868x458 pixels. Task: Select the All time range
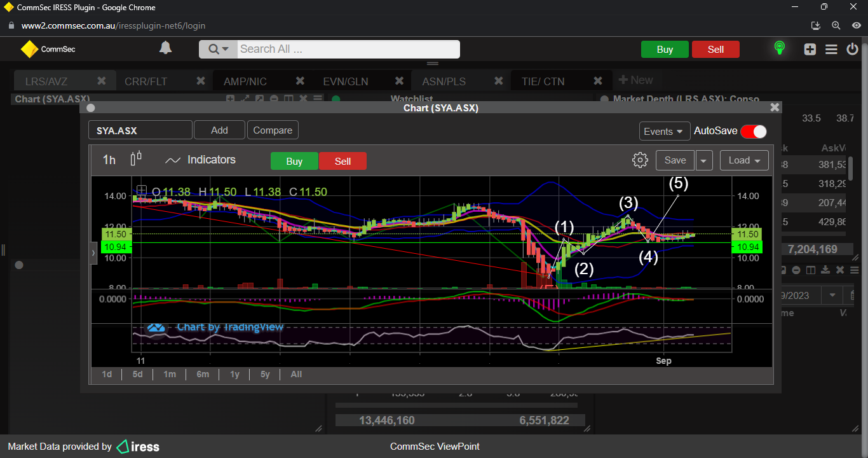tap(296, 374)
